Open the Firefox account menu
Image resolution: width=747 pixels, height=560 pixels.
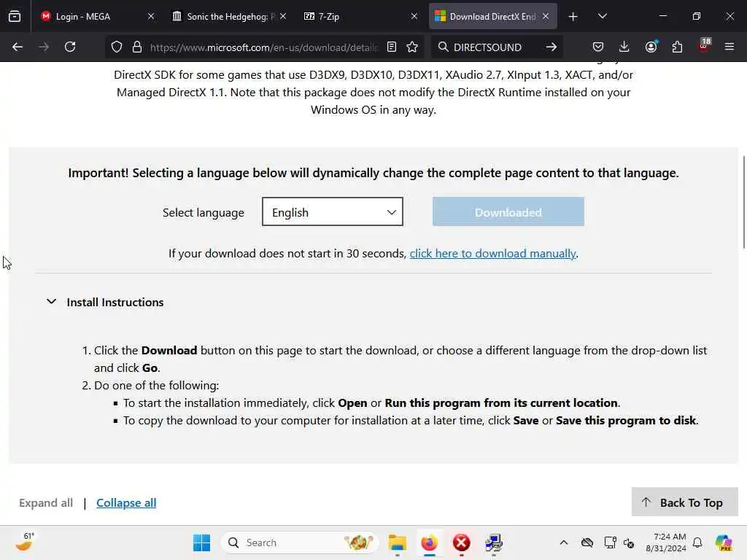point(651,47)
